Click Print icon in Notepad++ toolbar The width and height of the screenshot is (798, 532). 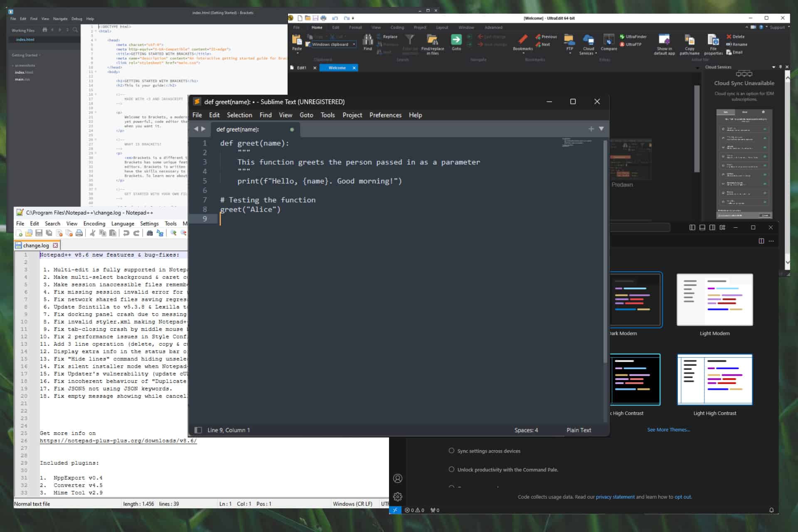pyautogui.click(x=79, y=233)
